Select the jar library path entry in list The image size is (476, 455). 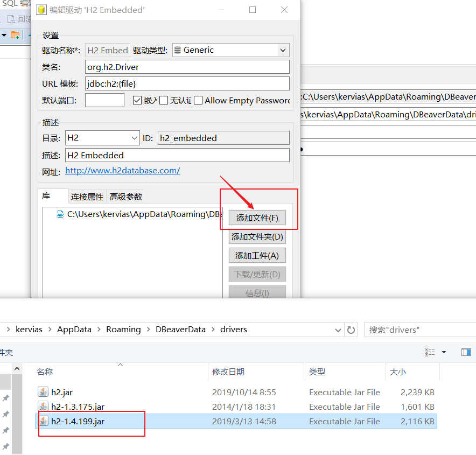point(139,214)
